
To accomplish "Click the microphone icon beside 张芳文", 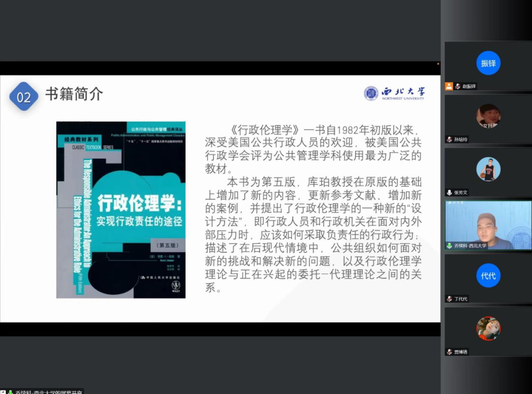I will point(449,193).
